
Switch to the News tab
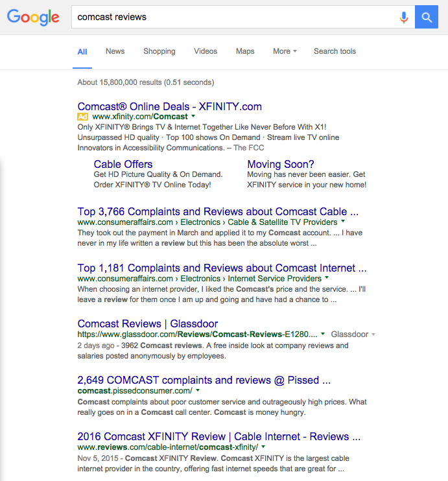click(x=115, y=51)
